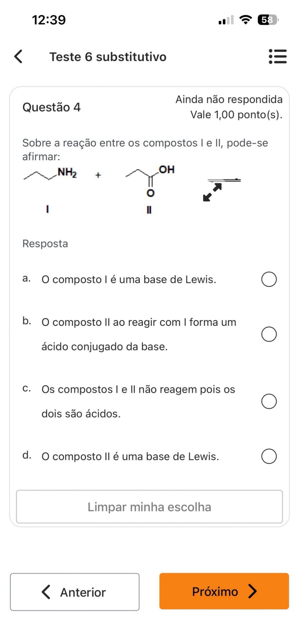The height and width of the screenshot is (644, 299).
Task: Tap the compound I propylamine structure
Action: (x=50, y=174)
